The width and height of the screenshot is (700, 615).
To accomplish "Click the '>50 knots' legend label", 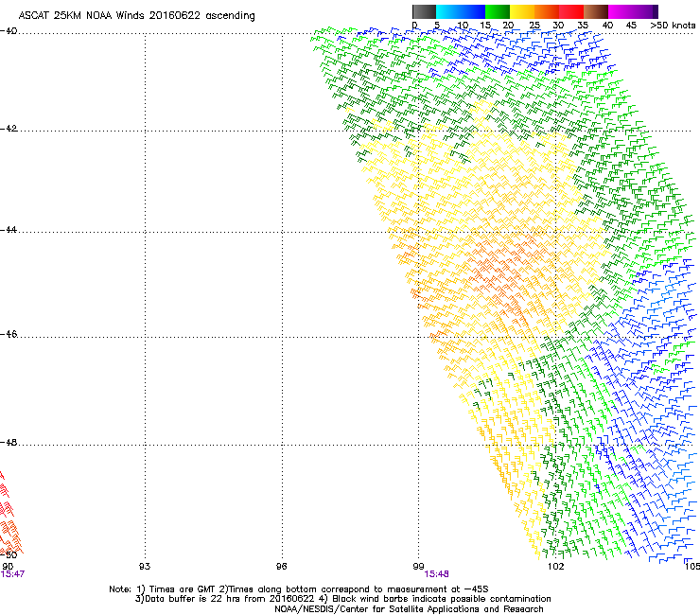I will pyautogui.click(x=673, y=25).
